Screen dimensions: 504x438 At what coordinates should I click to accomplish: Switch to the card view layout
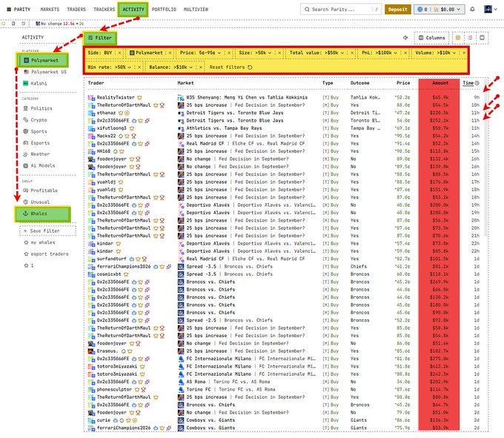482,38
